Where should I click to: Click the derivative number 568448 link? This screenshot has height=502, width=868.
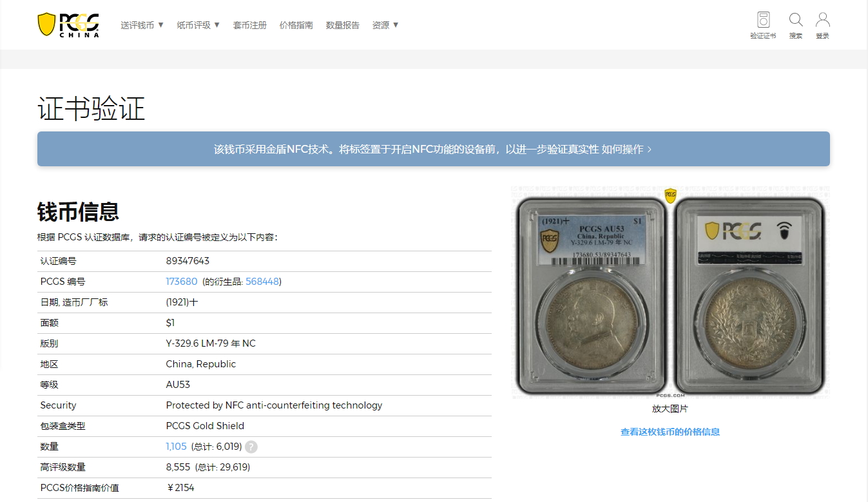262,282
